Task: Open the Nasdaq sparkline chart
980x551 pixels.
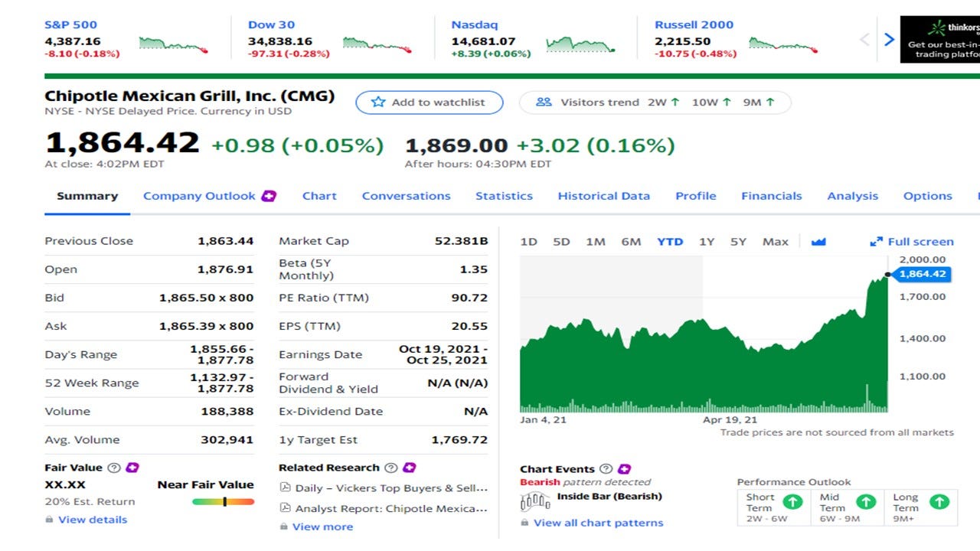Action: click(x=580, y=44)
